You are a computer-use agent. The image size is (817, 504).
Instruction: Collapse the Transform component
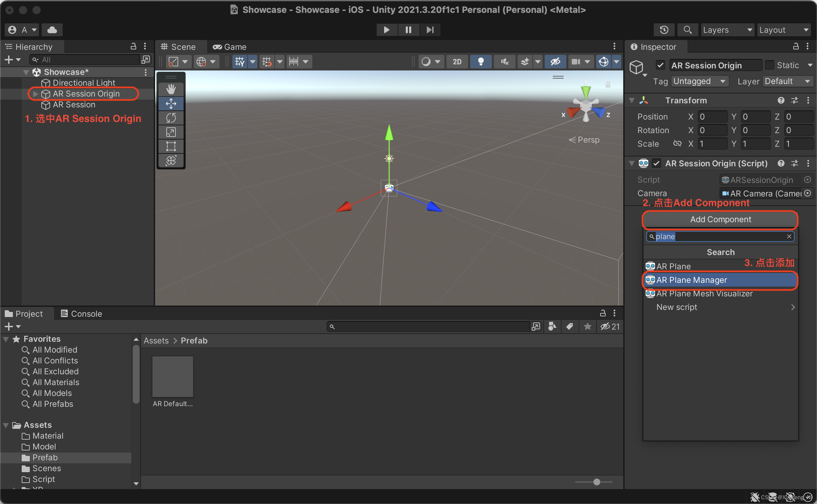632,100
